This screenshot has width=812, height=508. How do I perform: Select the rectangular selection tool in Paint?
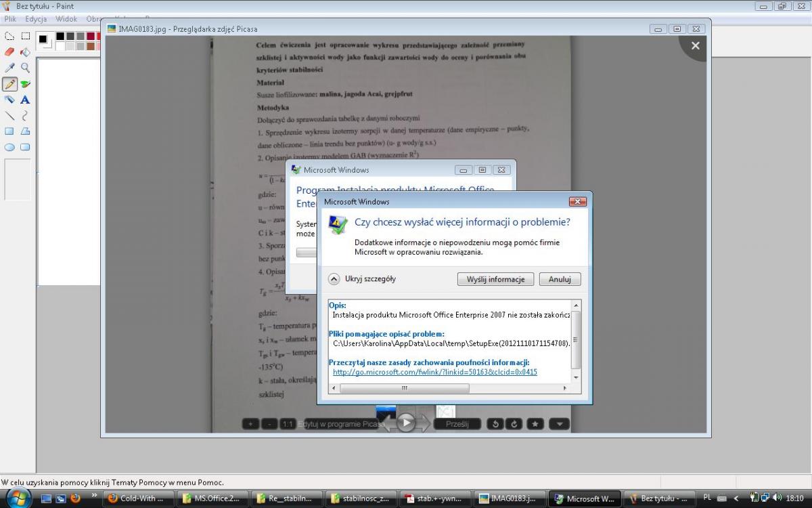(x=25, y=36)
